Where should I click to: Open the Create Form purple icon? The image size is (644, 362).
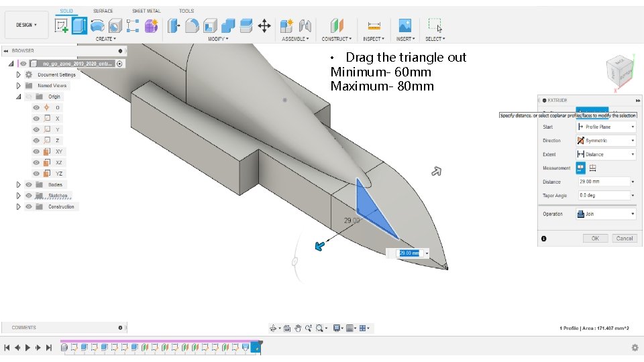coord(151,26)
